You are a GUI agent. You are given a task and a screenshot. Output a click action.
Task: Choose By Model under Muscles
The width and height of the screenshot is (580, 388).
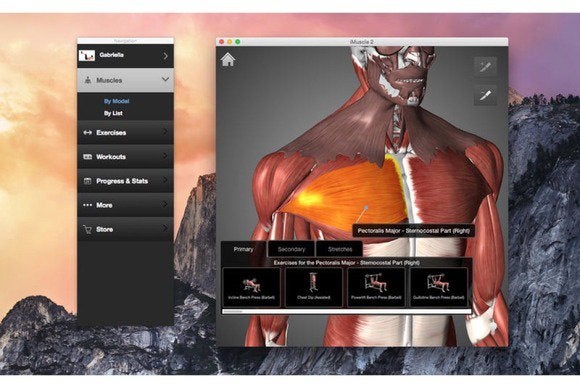coord(117,101)
